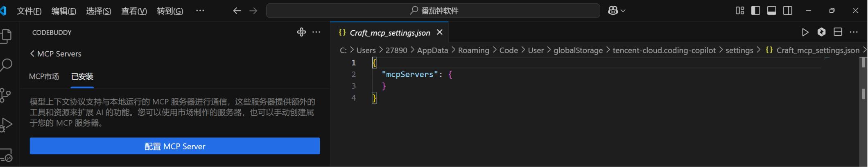Open the 文件(F) menu
This screenshot has height=167, width=868.
tap(29, 11)
